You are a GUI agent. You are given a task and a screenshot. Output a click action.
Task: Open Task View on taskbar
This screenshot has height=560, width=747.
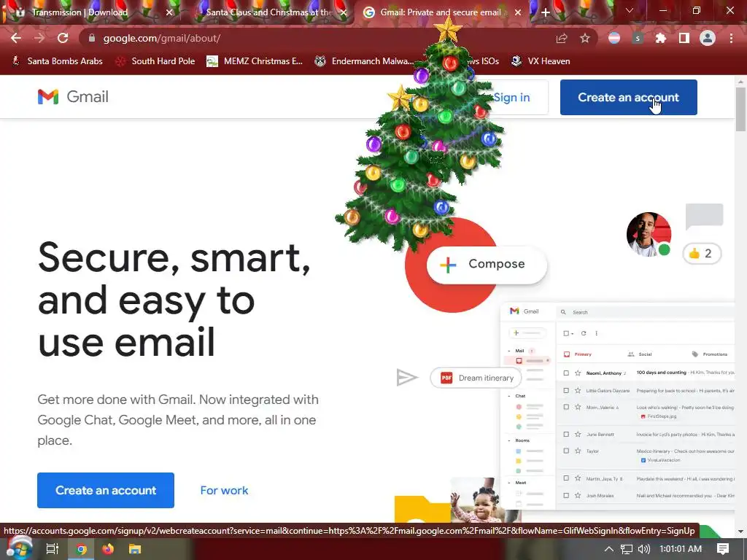pyautogui.click(x=52, y=549)
